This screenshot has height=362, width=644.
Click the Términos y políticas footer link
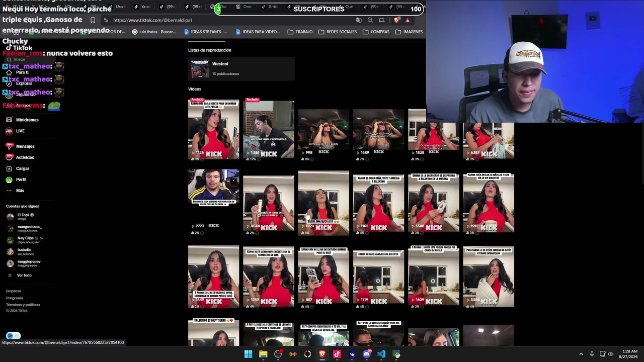(23, 305)
